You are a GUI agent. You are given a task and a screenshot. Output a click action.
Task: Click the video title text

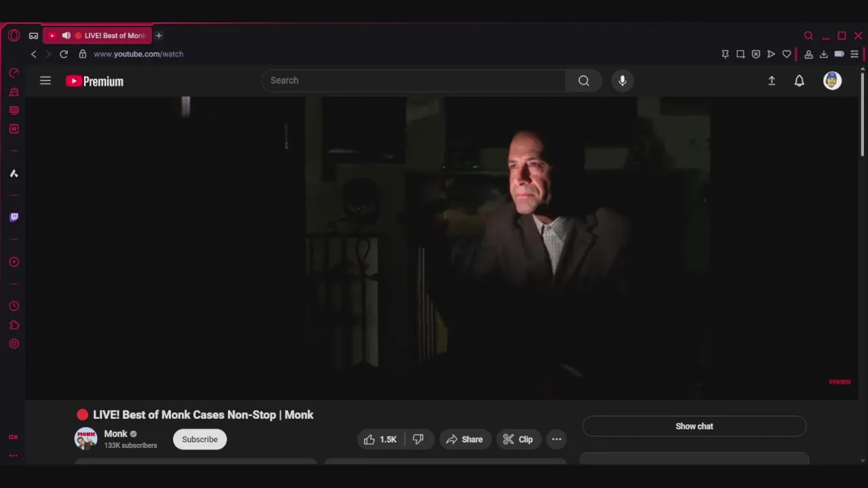coord(203,415)
